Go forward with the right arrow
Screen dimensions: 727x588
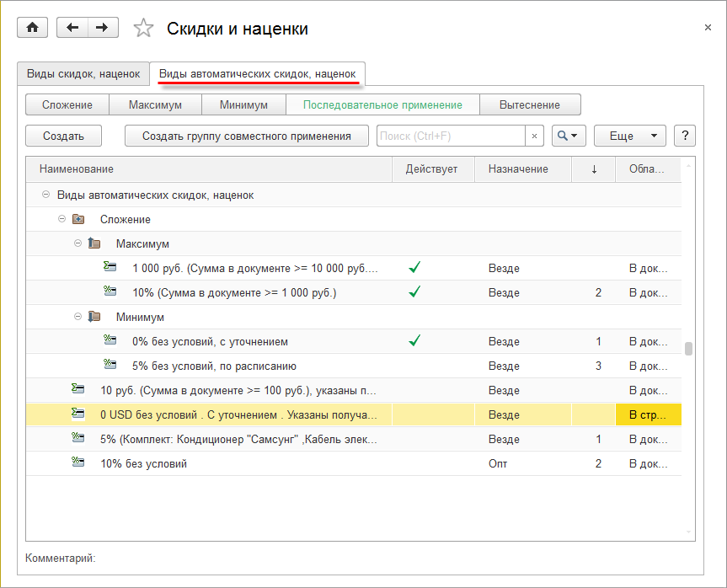(x=102, y=28)
